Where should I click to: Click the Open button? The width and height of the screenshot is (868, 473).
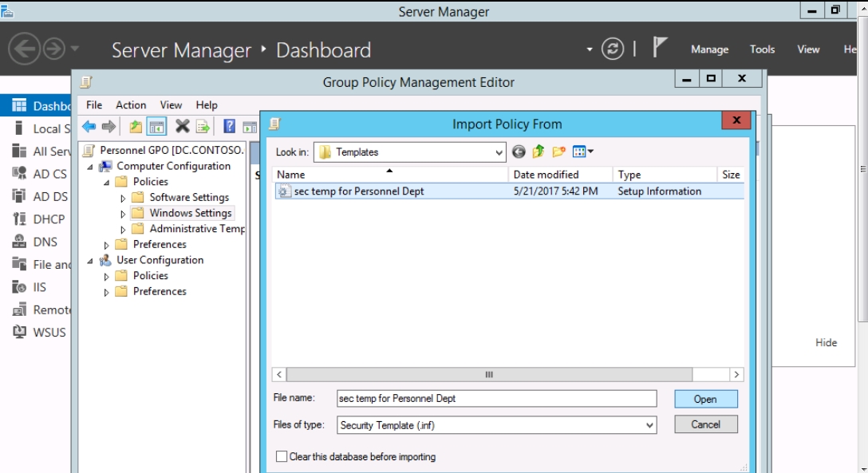pyautogui.click(x=705, y=399)
